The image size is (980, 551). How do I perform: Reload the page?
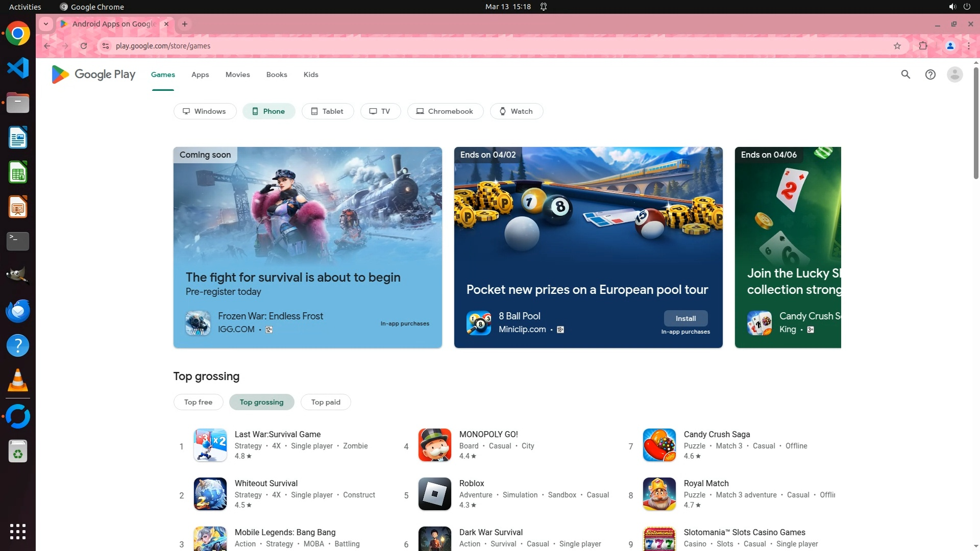click(x=84, y=46)
